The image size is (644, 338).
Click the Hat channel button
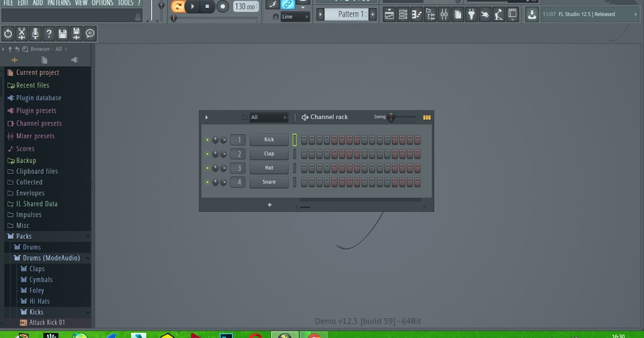click(269, 167)
